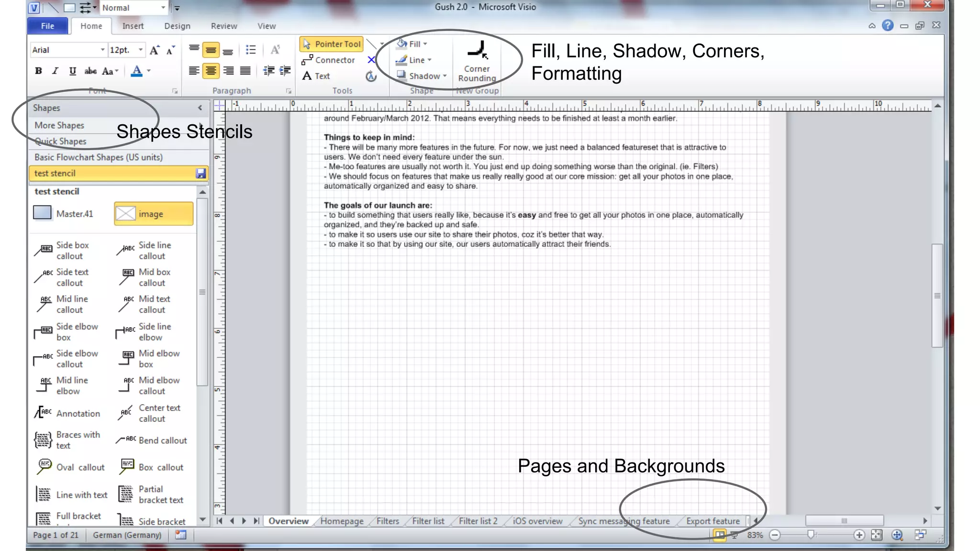Open the Fill dropdown

[412, 44]
